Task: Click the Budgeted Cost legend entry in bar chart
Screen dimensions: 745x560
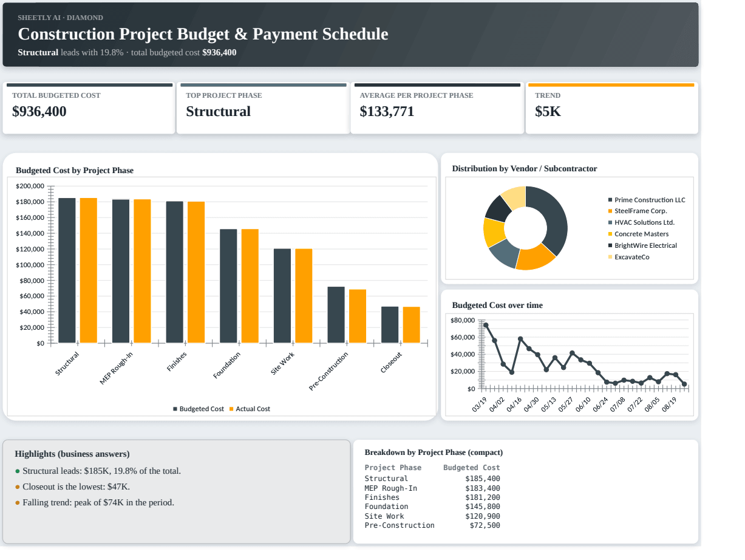Action: pos(199,409)
